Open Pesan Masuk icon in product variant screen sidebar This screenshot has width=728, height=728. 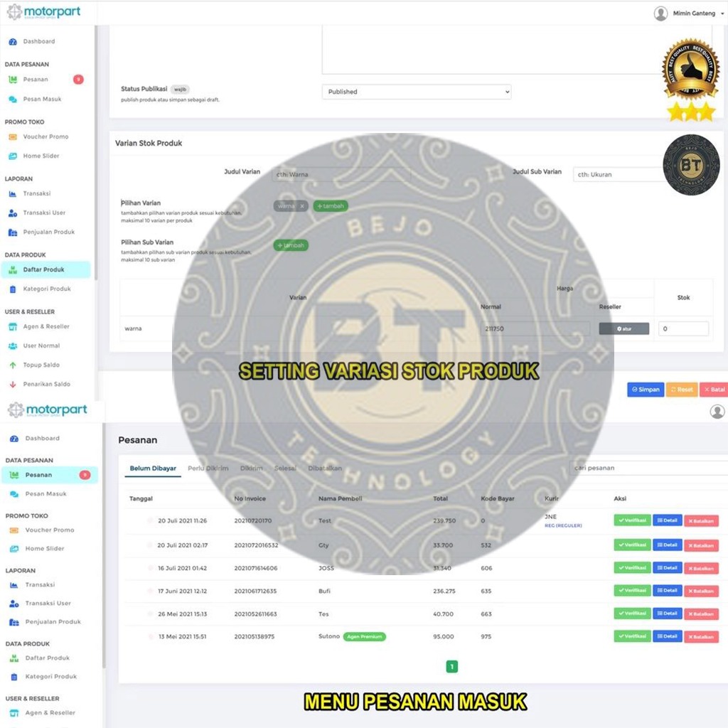[13, 100]
